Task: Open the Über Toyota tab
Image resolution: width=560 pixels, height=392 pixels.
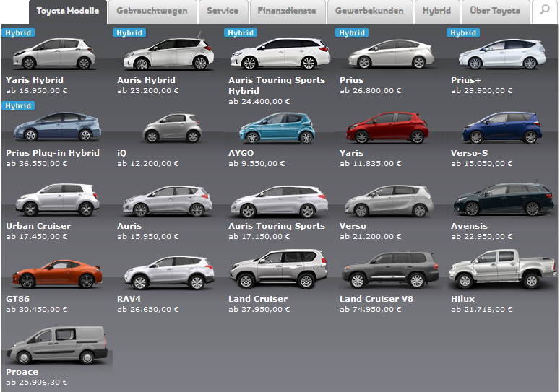Action: click(x=496, y=12)
